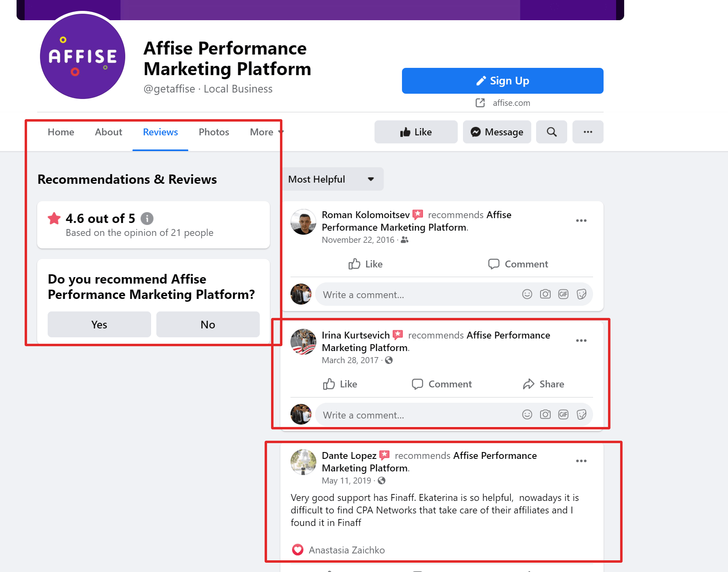Insert emoji in Irina's review comment
This screenshot has width=728, height=572.
527,414
